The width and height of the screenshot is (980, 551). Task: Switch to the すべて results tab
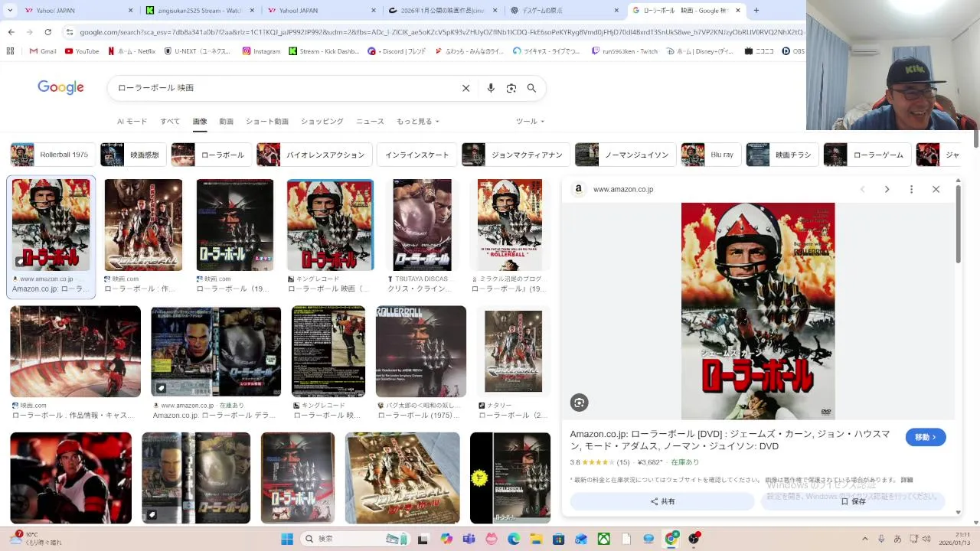click(x=170, y=122)
